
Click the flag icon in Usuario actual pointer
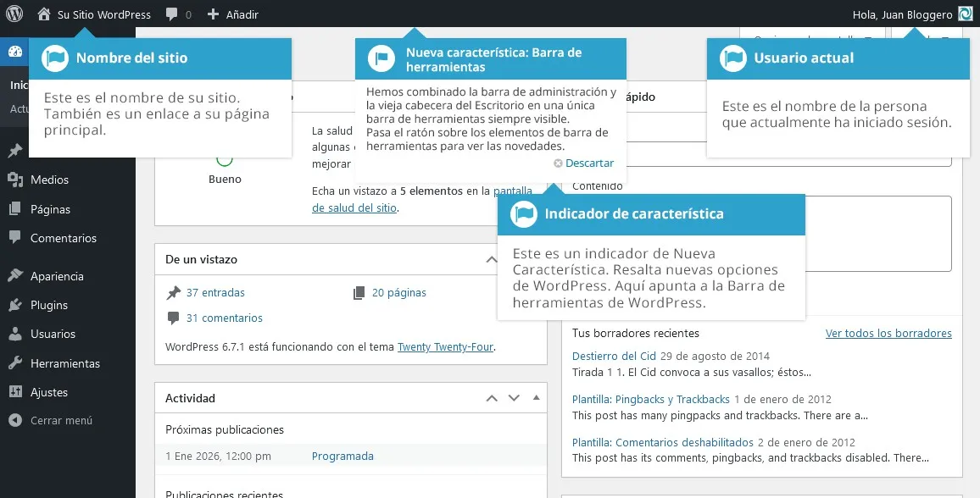(733, 58)
